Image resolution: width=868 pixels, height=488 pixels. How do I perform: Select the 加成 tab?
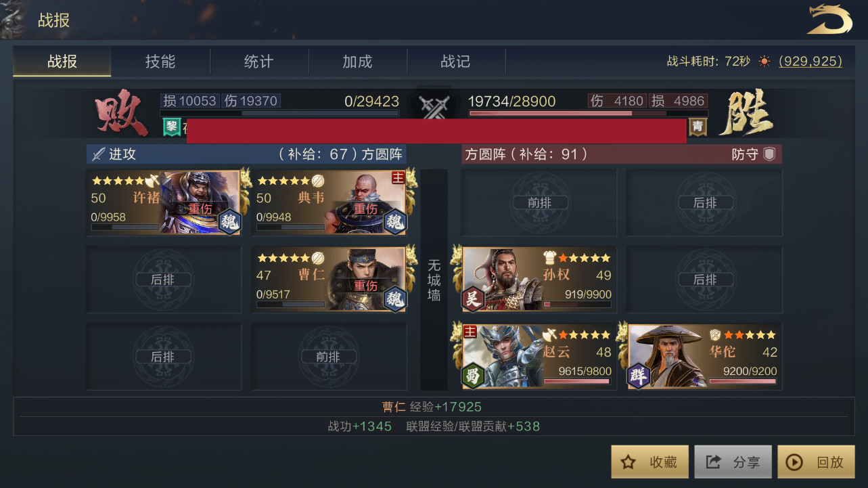point(357,62)
